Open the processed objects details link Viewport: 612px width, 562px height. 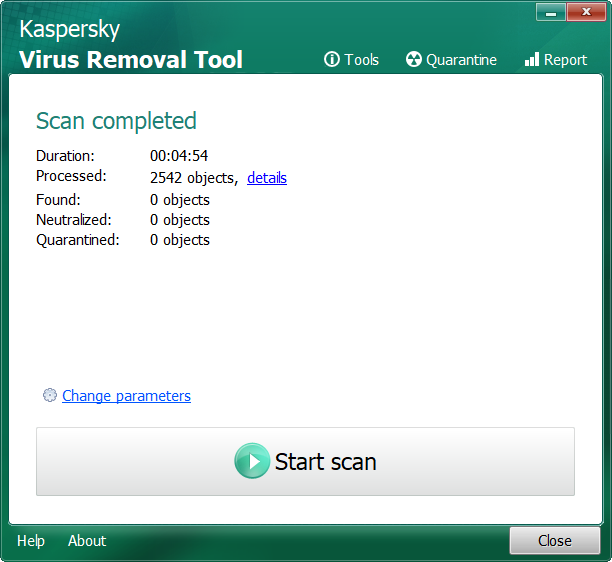(267, 178)
